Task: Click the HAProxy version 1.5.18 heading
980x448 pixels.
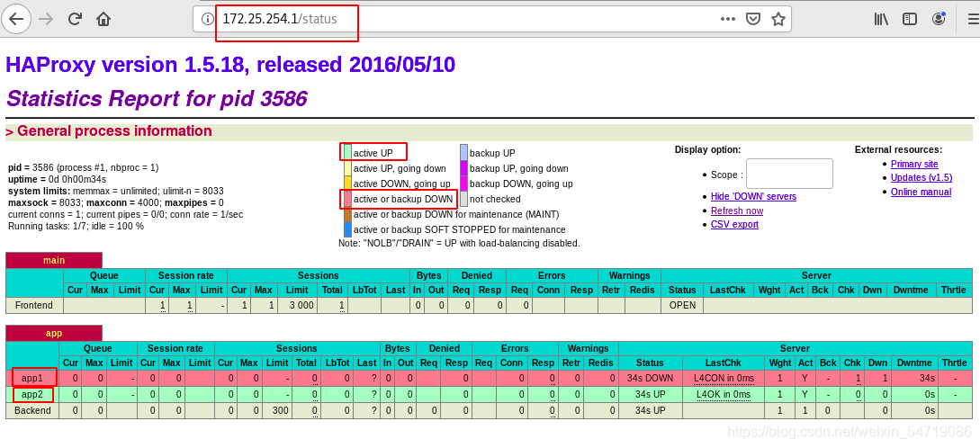Action: tap(230, 64)
